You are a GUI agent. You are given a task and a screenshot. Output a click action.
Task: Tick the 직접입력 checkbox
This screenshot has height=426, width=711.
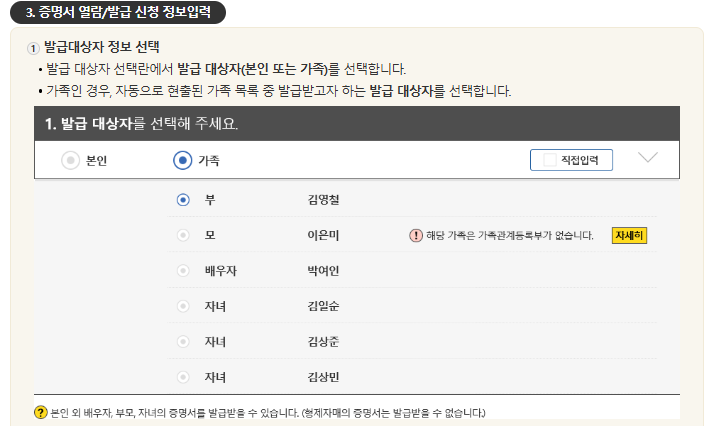550,160
